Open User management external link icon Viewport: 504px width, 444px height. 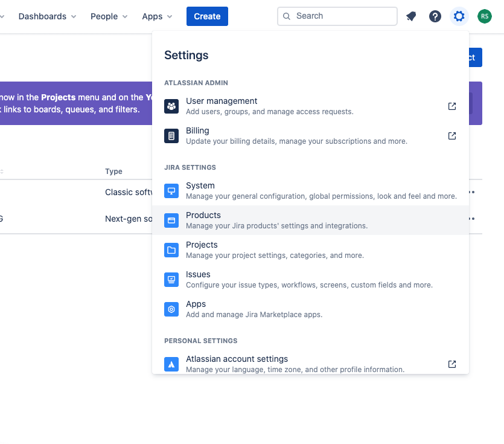[452, 106]
